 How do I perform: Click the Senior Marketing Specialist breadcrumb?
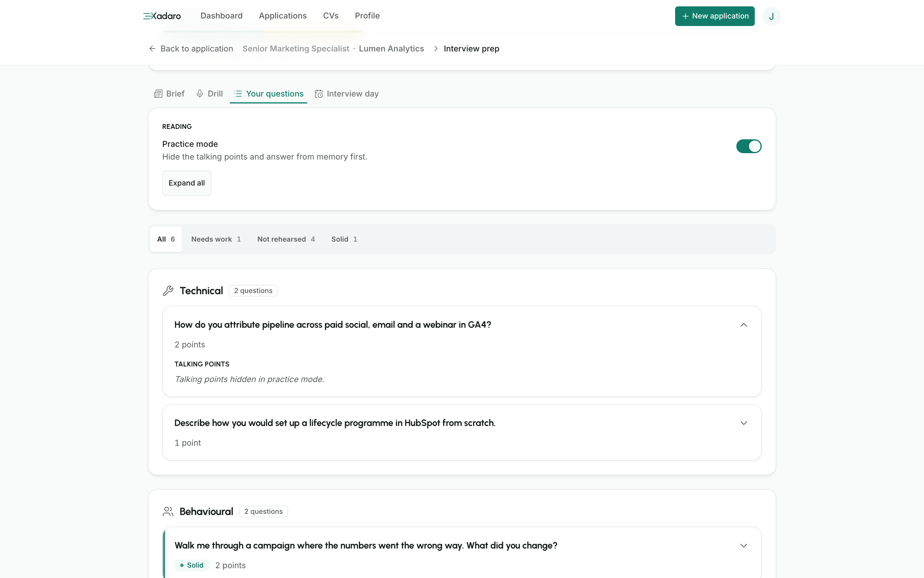point(296,49)
